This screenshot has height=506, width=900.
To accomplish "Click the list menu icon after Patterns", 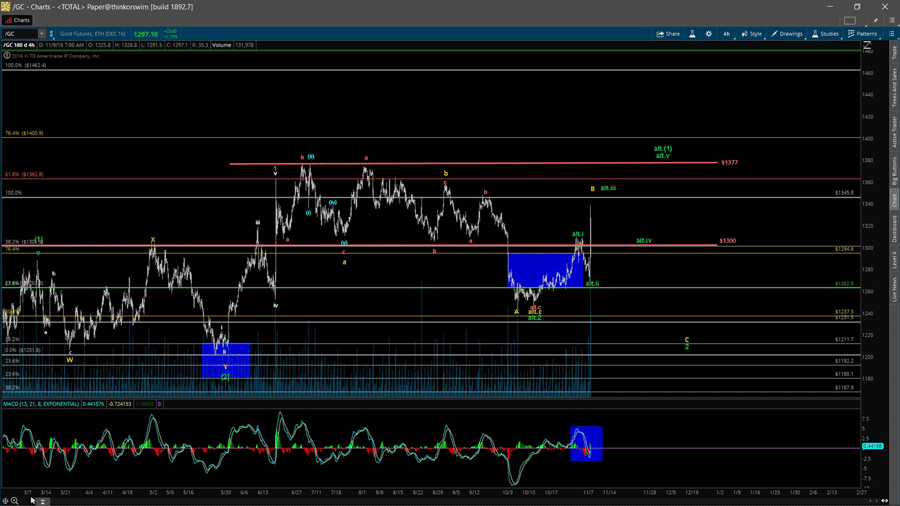I will [x=891, y=34].
